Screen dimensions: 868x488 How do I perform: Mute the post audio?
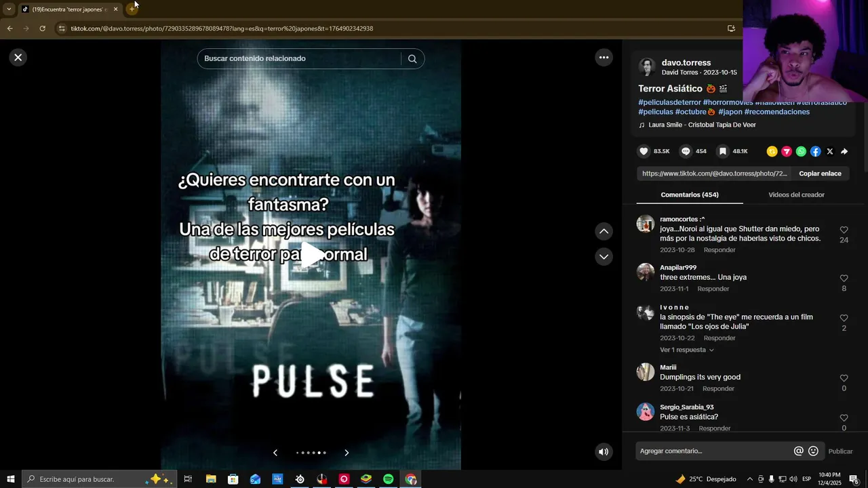click(604, 451)
